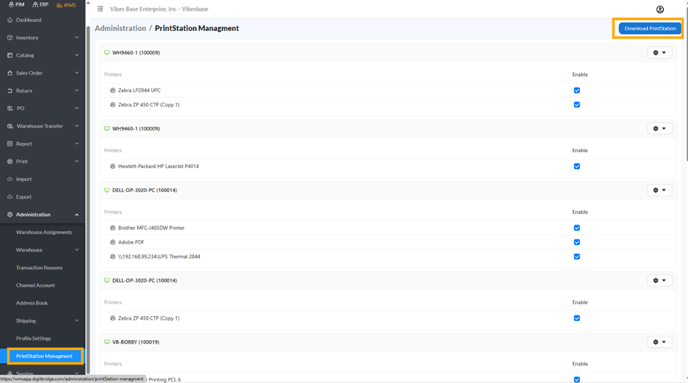Screen dimensions: 688x383
Task: Click printer icon beside UPS Thermal 2844
Action: tap(112, 257)
